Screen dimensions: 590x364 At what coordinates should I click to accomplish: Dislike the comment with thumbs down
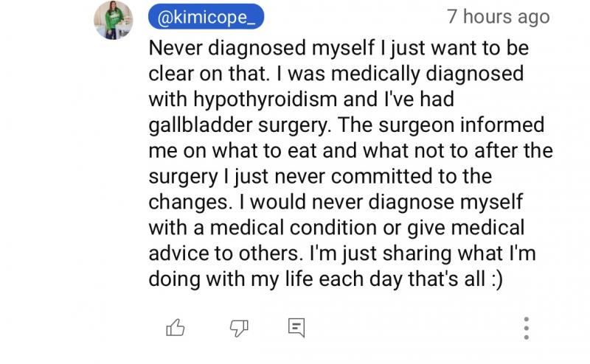pos(239,328)
